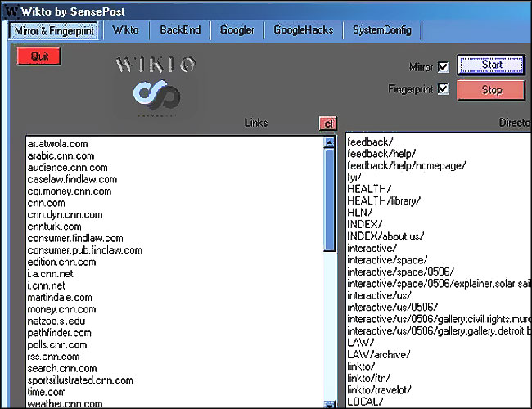Screen dimensions: 532x409
Task: Click the Stop button
Action: [x=491, y=90]
